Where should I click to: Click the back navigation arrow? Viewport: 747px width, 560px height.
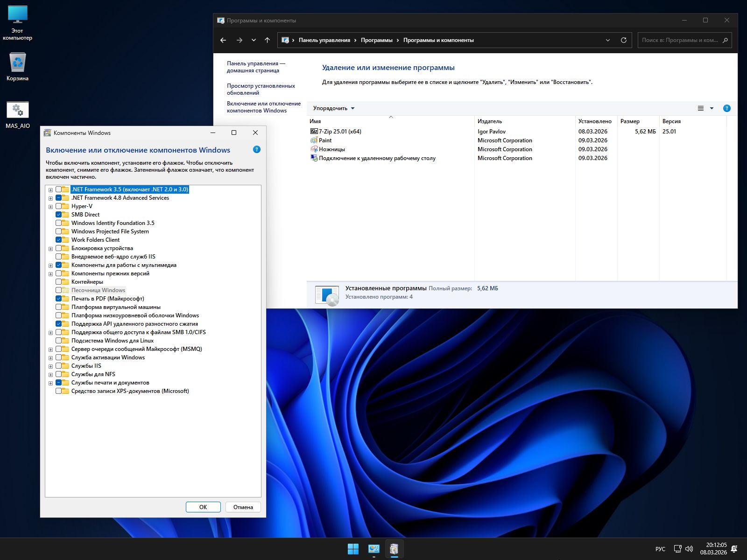tap(223, 40)
